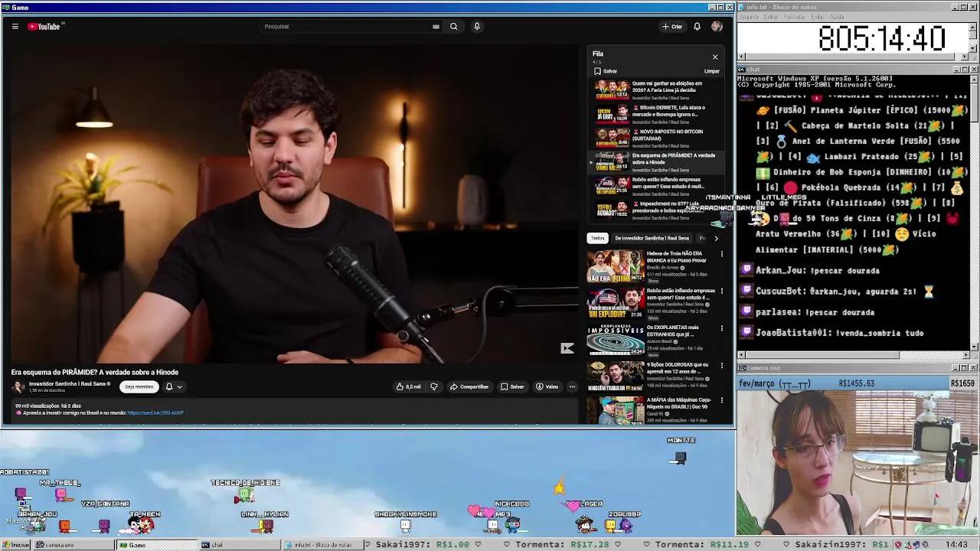Click the video title 'Era esquema de PIRÂMIDE?'
Screen dimensions: 980x551
tap(95, 372)
